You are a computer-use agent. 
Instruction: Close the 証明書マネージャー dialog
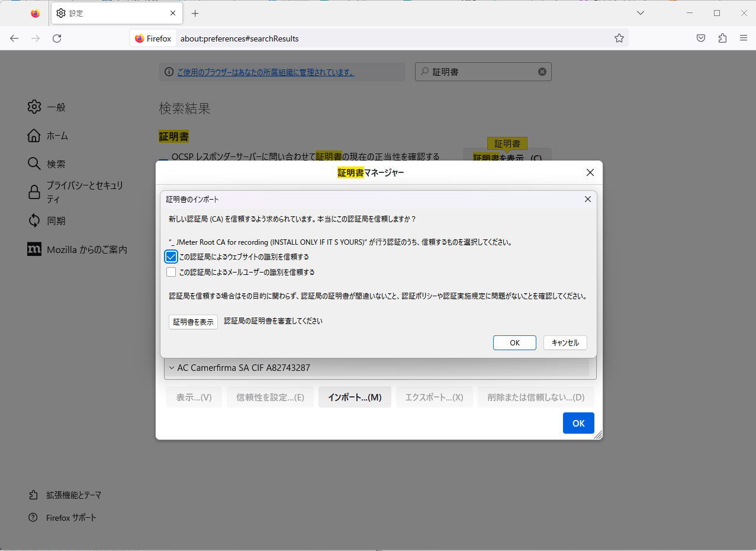(590, 172)
